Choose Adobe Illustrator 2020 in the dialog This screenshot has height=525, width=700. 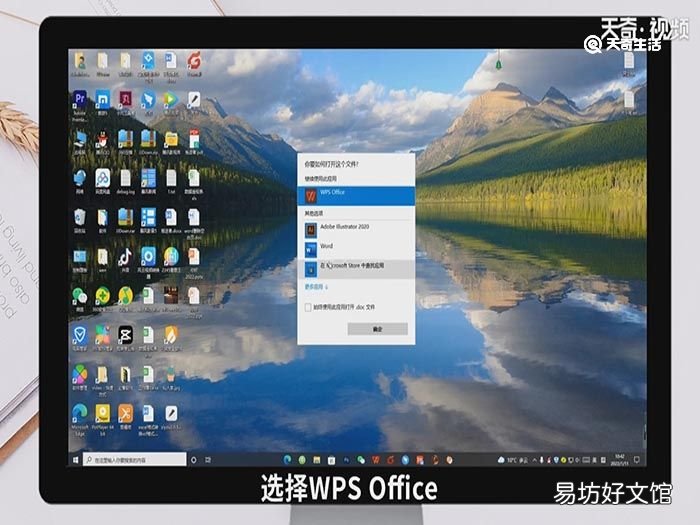pos(356,229)
